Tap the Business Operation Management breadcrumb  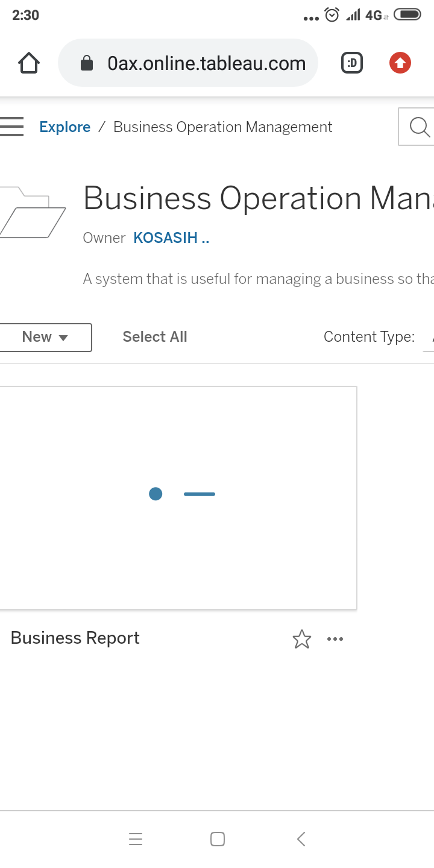[x=223, y=127]
